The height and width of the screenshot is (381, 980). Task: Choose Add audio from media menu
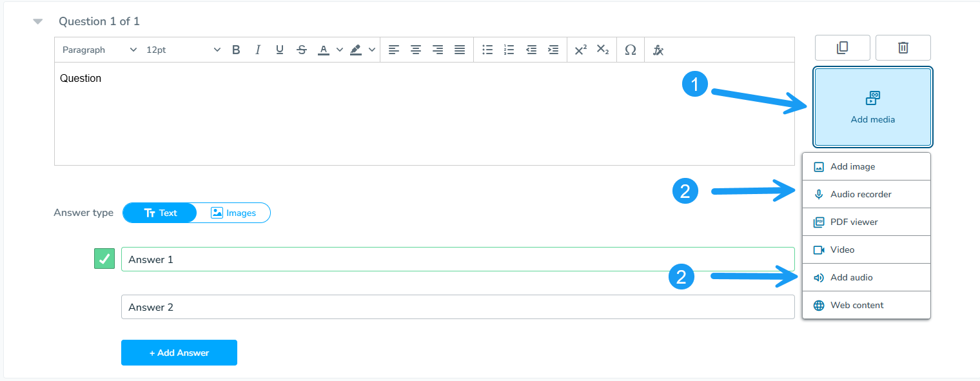[867, 277]
